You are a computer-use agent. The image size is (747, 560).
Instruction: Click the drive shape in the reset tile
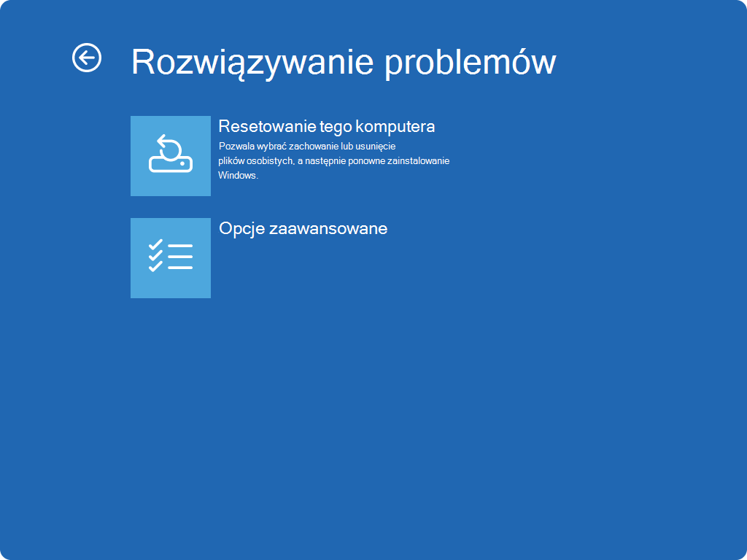tap(171, 164)
